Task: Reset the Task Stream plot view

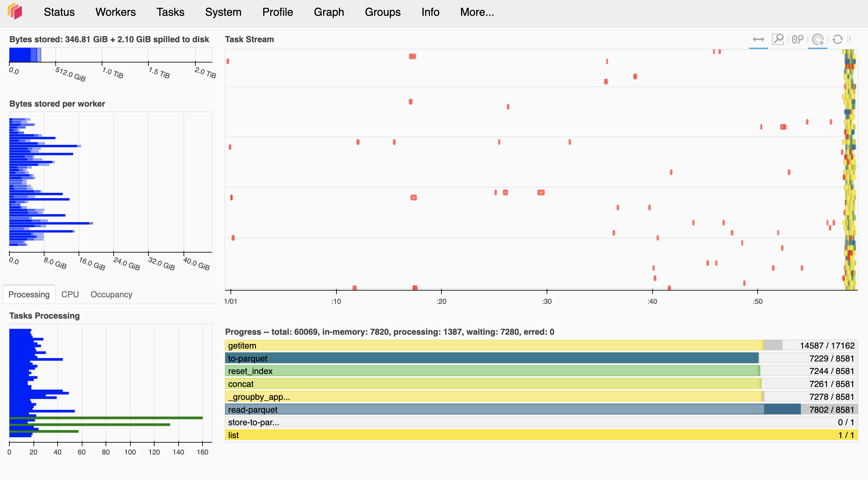Action: 837,40
